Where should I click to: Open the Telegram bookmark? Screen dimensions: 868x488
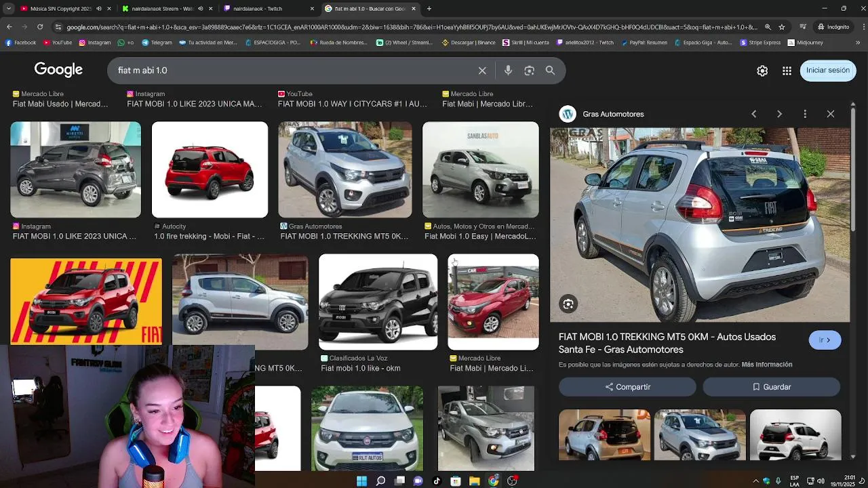157,42
